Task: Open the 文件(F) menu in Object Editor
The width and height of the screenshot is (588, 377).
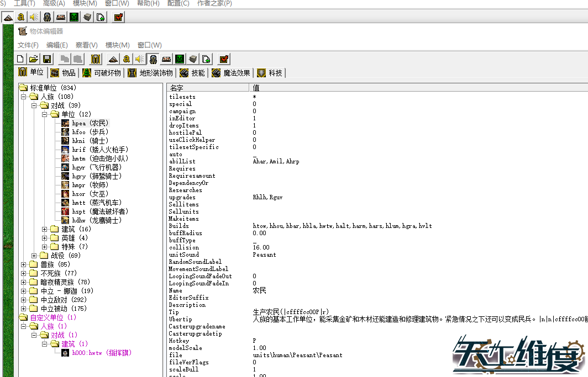Action: (x=28, y=45)
